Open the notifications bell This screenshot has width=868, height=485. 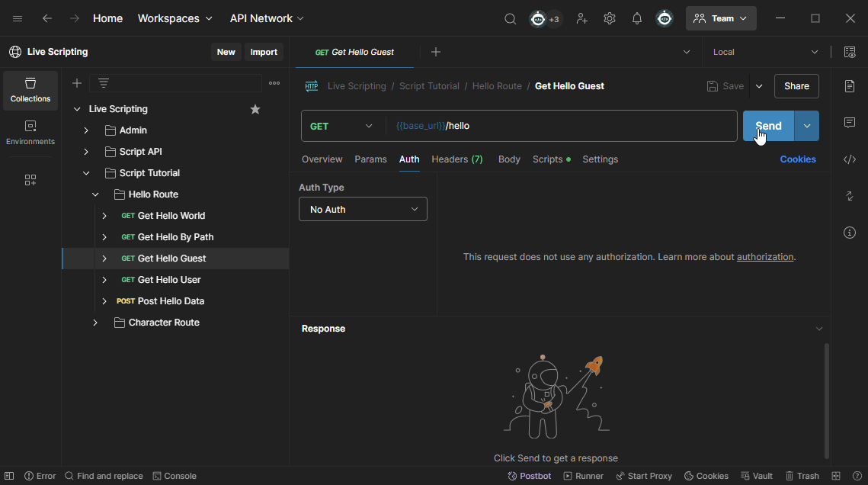point(637,19)
